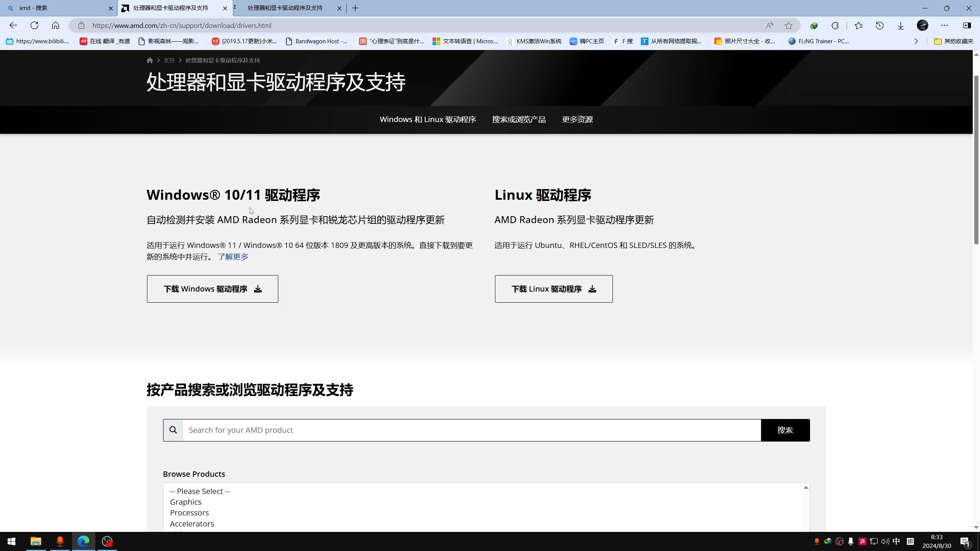Click the page vertical scrollbar thumb
This screenshot has height=551, width=980.
(976, 160)
